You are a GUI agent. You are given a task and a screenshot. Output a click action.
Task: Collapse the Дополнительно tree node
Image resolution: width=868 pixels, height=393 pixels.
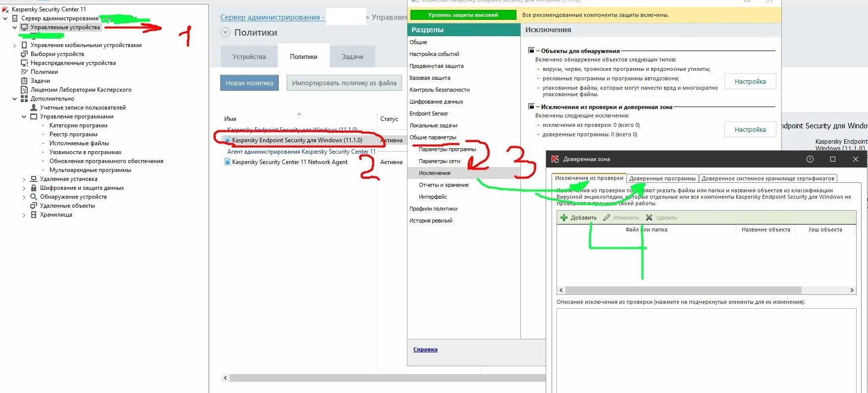pos(15,99)
